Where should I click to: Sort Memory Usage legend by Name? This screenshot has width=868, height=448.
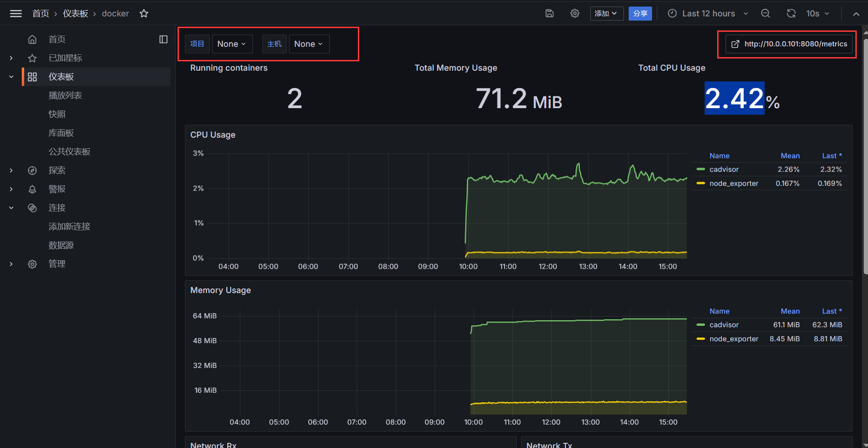coord(719,311)
